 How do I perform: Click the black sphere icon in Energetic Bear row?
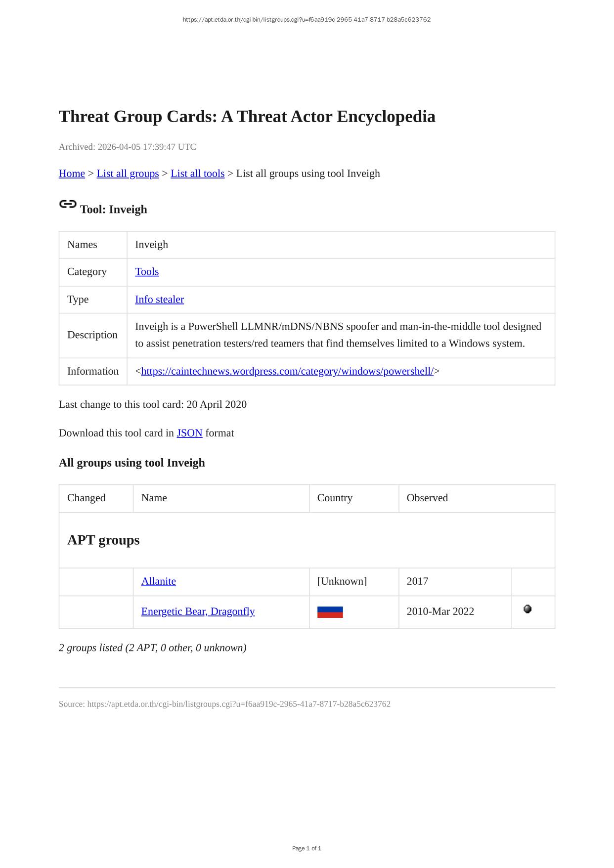click(x=527, y=609)
